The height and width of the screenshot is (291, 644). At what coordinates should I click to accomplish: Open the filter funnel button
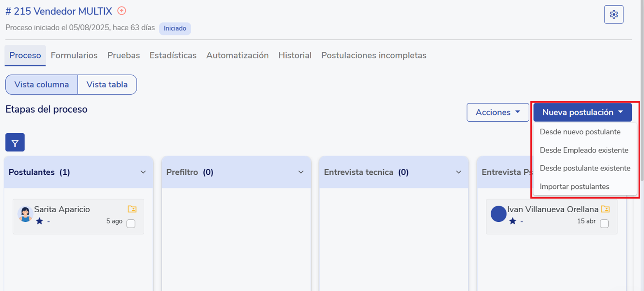pyautogui.click(x=15, y=143)
